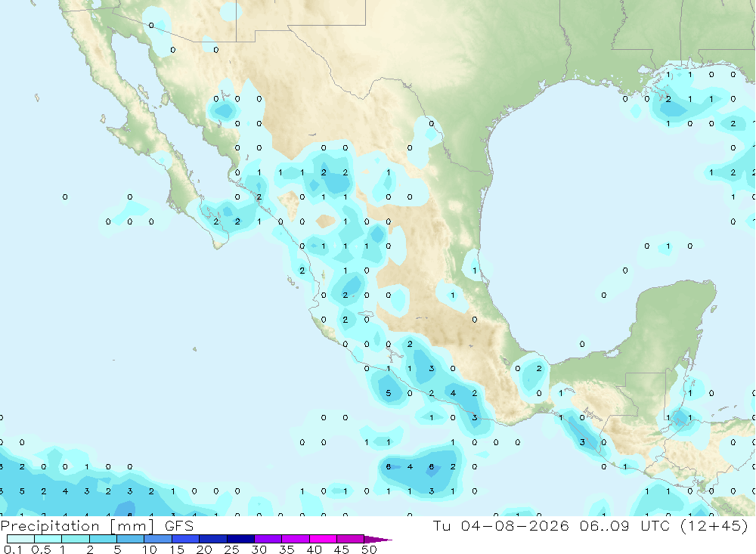The width and height of the screenshot is (756, 554).
Task: Select the 30–35 mm purple legend swatch
Action: [x=268, y=539]
